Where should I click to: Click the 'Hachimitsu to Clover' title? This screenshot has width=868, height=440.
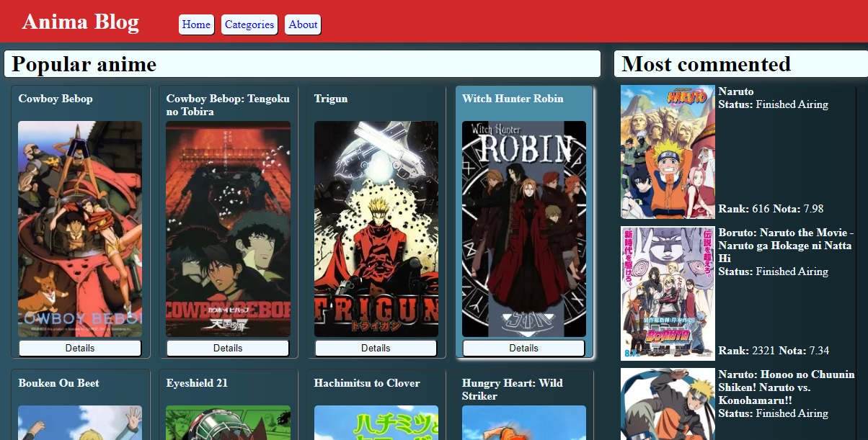tap(367, 383)
